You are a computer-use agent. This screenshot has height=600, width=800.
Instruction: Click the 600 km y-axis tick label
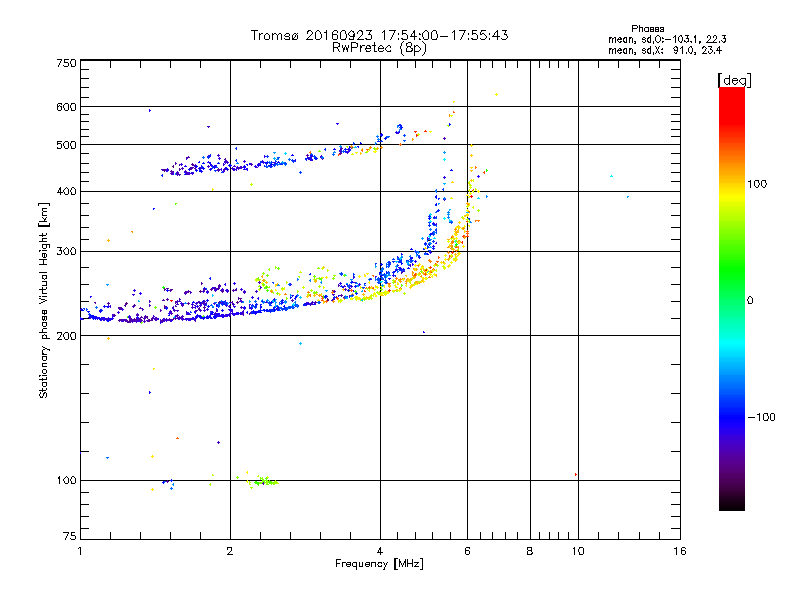click(66, 107)
